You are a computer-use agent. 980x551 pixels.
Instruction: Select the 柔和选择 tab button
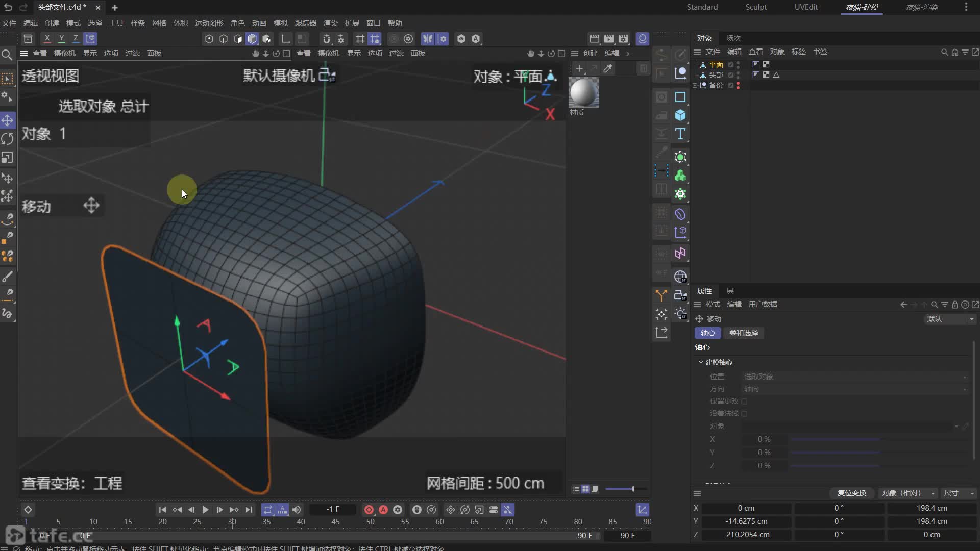point(743,333)
